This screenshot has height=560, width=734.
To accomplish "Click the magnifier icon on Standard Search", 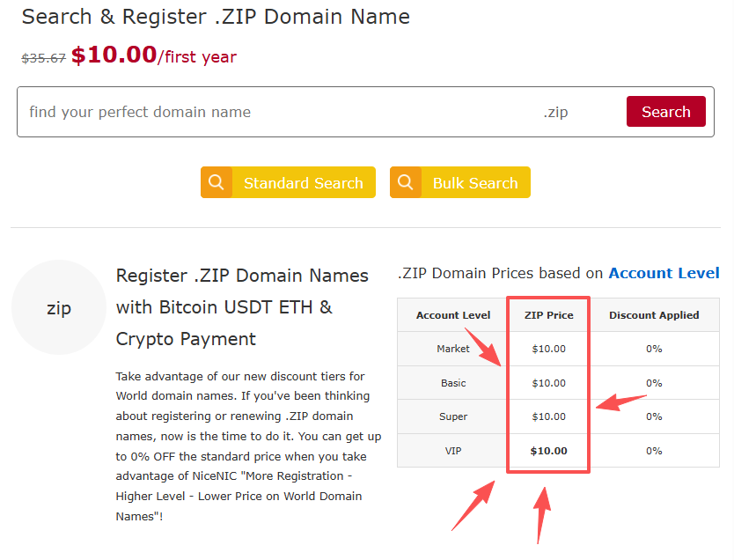I will point(217,182).
